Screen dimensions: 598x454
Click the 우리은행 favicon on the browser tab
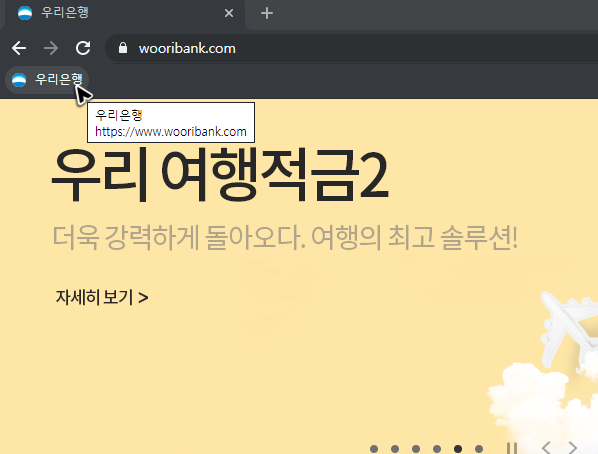pos(25,13)
